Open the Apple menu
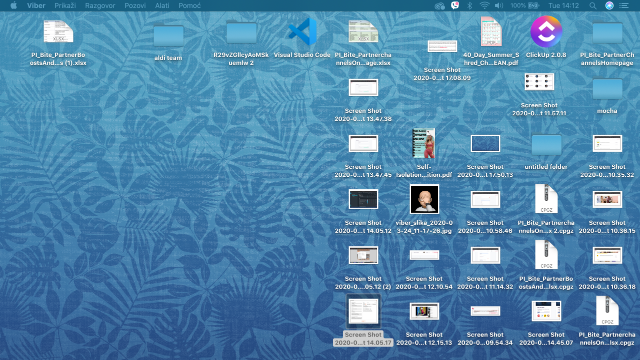Screen dimensions: 640x360 pos(13,5)
